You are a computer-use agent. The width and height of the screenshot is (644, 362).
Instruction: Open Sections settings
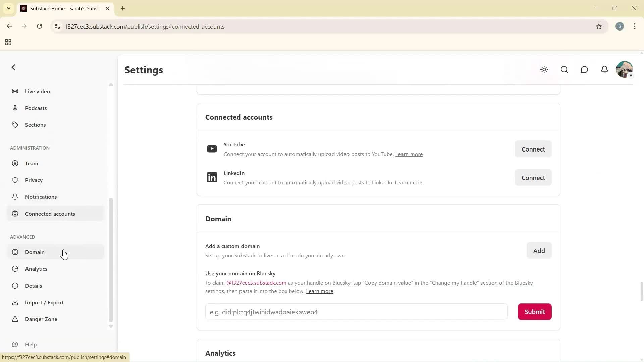point(35,124)
